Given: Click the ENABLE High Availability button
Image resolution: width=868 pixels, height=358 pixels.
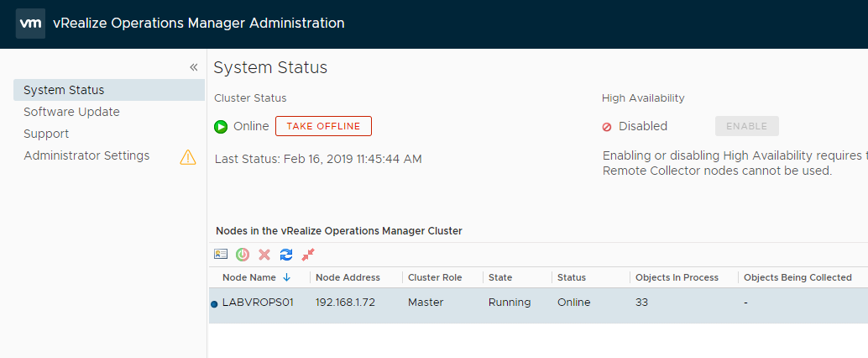Looking at the screenshot, I should pos(746,126).
